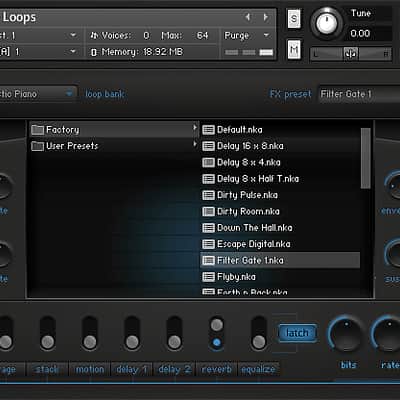Toggle the delay 2 effect switch
Image resolution: width=400 pixels, height=400 pixels.
(x=174, y=333)
